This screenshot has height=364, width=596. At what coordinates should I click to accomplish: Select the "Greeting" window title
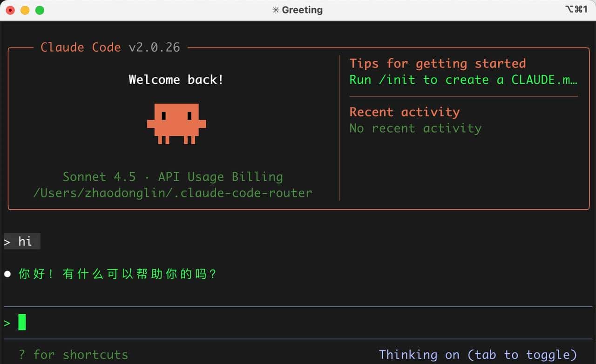[x=302, y=10]
